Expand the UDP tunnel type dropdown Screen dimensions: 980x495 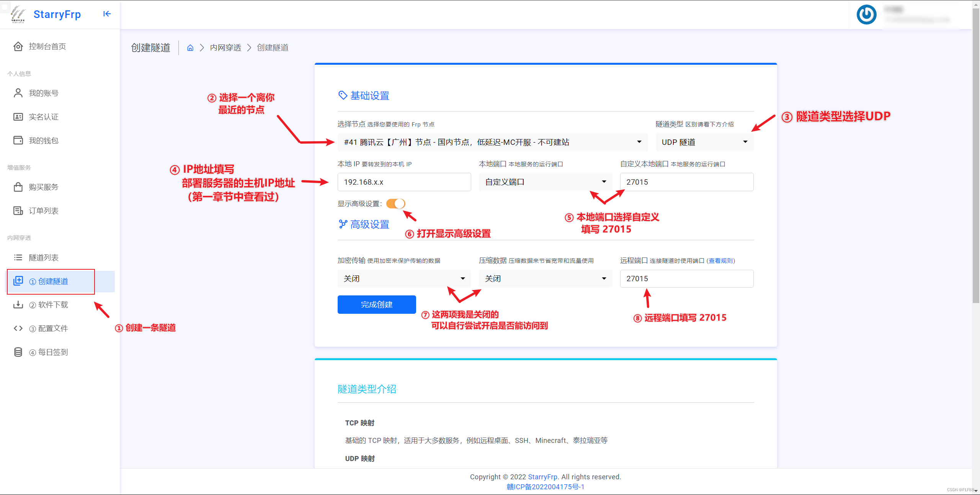[x=704, y=142]
